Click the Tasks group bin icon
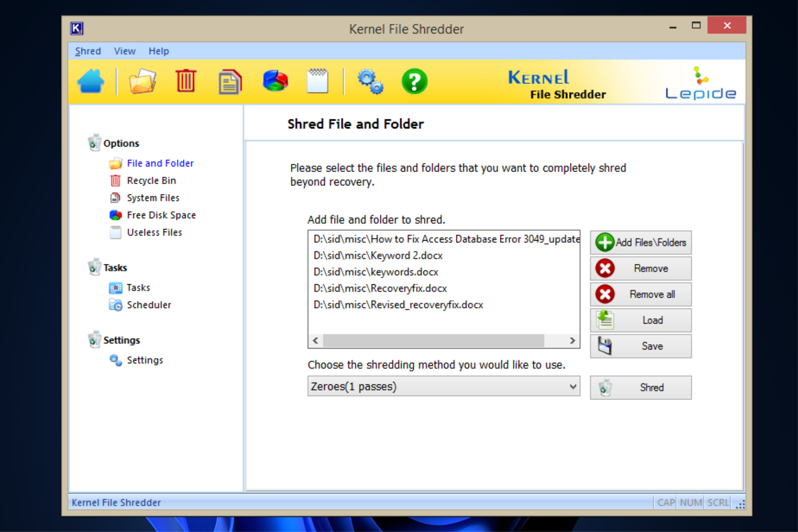The image size is (798, 532). (94, 267)
